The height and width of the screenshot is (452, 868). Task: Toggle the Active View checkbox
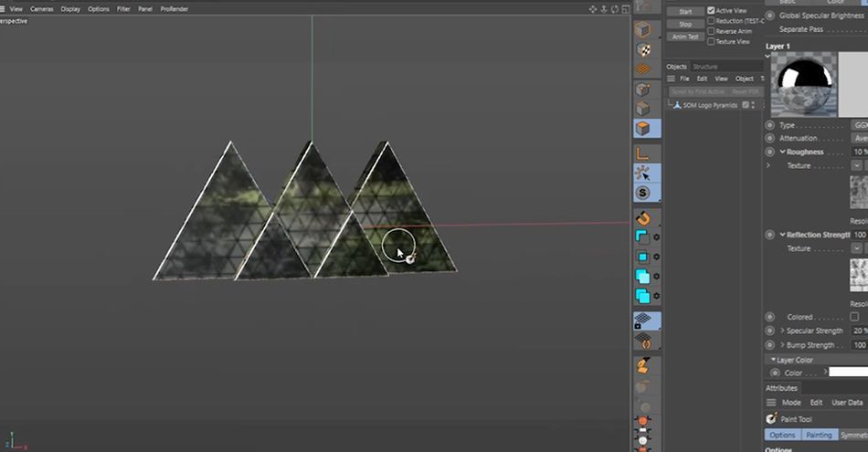point(711,11)
